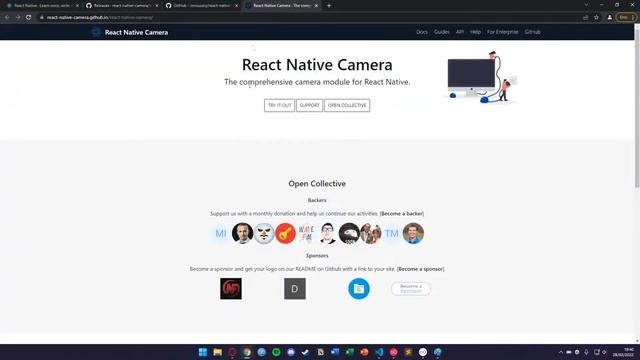The image size is (640, 360).
Task: Click the Become a Sponsor pill button
Action: coord(411,289)
